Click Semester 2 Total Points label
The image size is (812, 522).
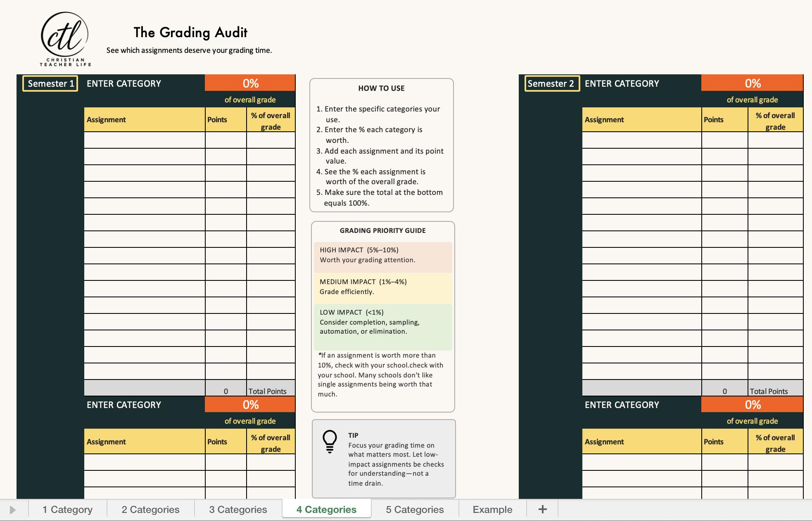[x=775, y=388]
